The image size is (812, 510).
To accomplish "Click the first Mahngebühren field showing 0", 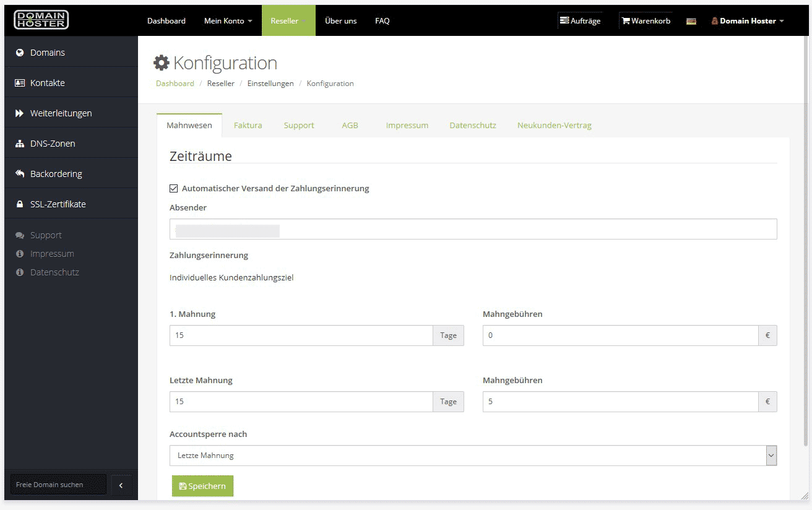I will [620, 335].
